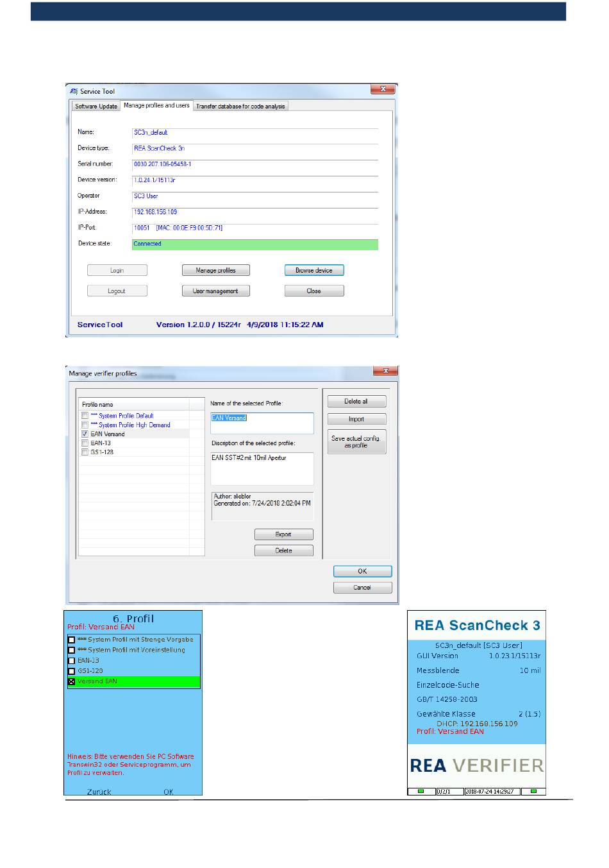Click the GB/T 14258-2003 entry
The height and width of the screenshot is (868, 609).
[447, 699]
